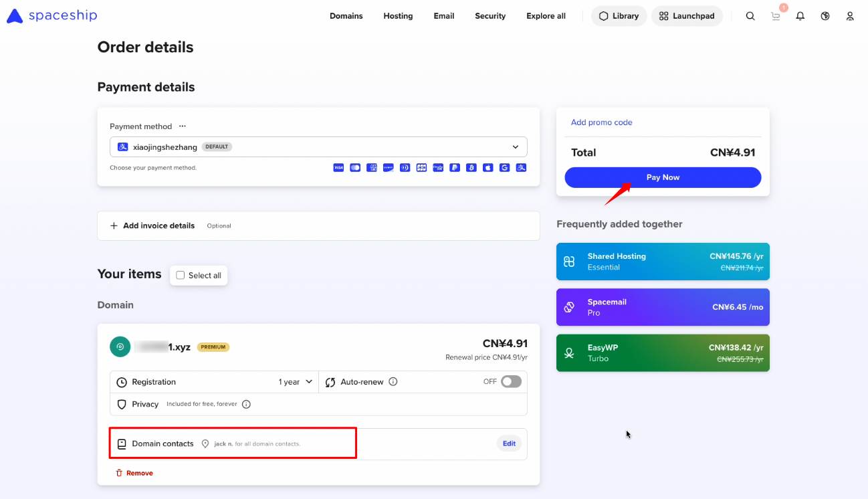Click the Mastercard icon
This screenshot has height=499, width=868.
[355, 167]
